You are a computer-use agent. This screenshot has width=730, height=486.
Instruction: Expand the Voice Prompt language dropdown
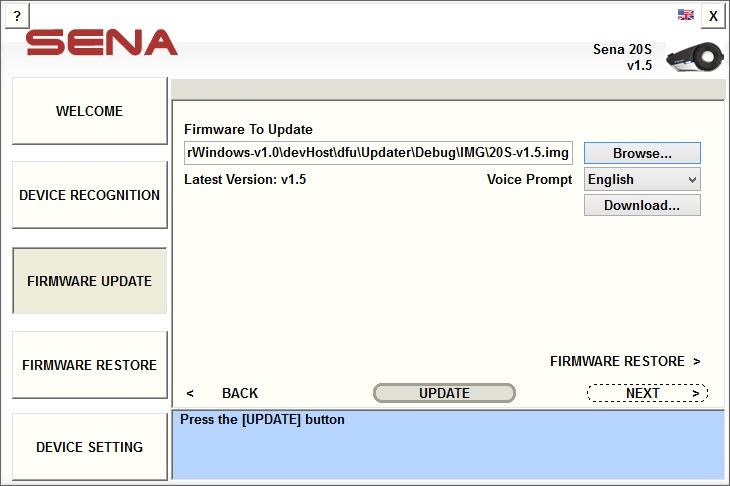(642, 179)
